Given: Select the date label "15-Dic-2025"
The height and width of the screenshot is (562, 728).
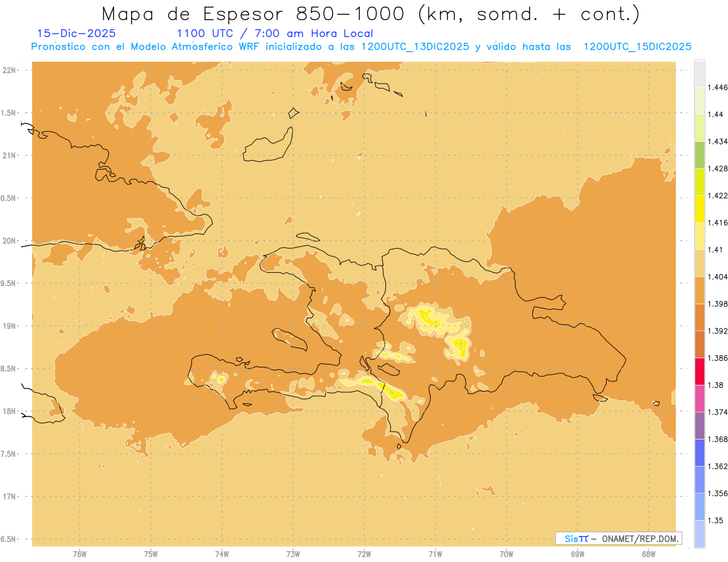Looking at the screenshot, I should (76, 33).
